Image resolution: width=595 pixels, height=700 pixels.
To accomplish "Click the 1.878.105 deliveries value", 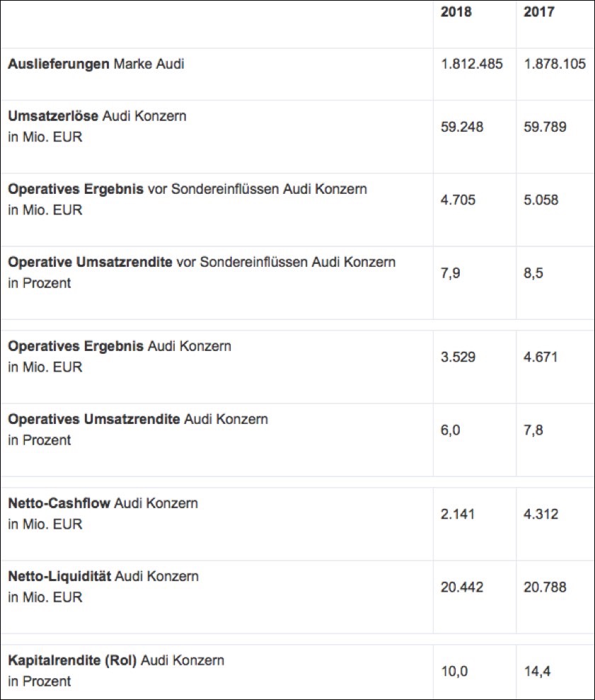I will tap(555, 64).
